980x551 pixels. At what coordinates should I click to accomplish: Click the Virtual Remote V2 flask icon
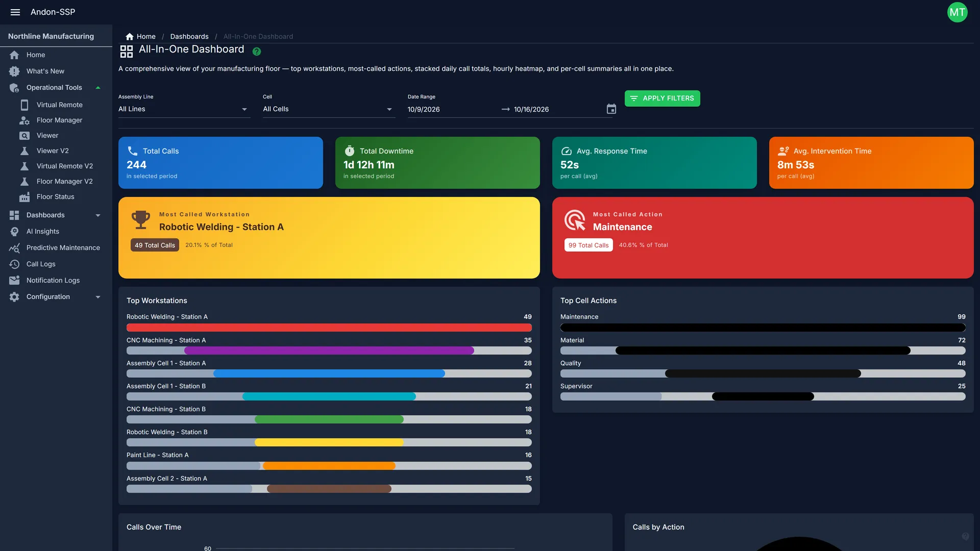pos(24,166)
